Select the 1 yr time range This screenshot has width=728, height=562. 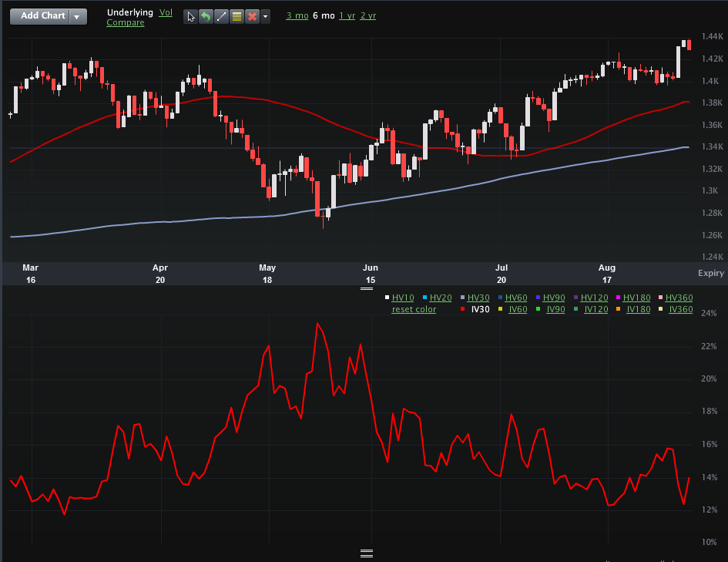pos(347,15)
